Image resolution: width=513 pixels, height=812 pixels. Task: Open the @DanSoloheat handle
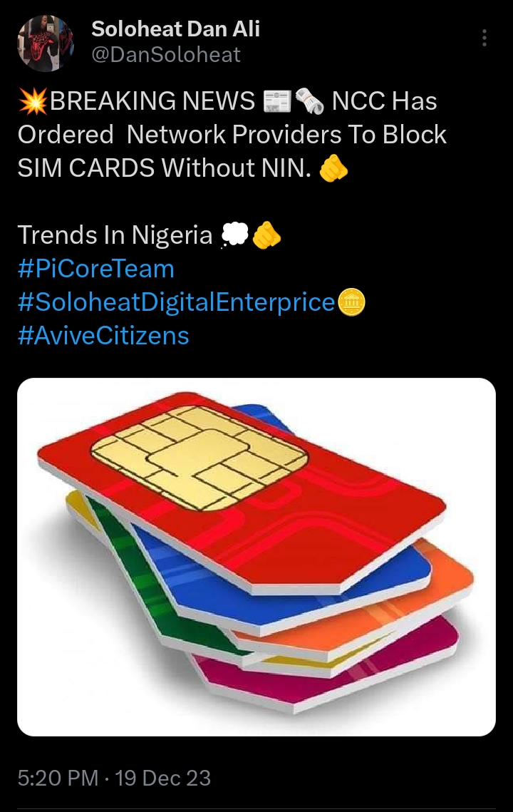tap(165, 54)
